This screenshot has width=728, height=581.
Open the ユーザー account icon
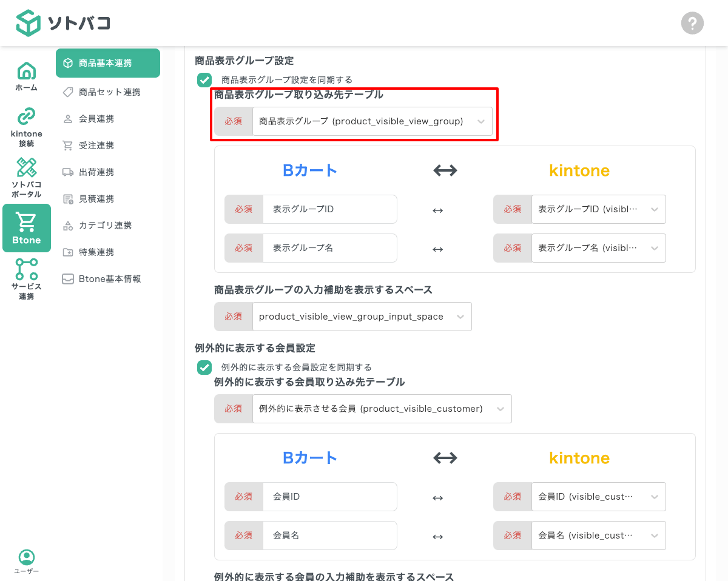[26, 557]
